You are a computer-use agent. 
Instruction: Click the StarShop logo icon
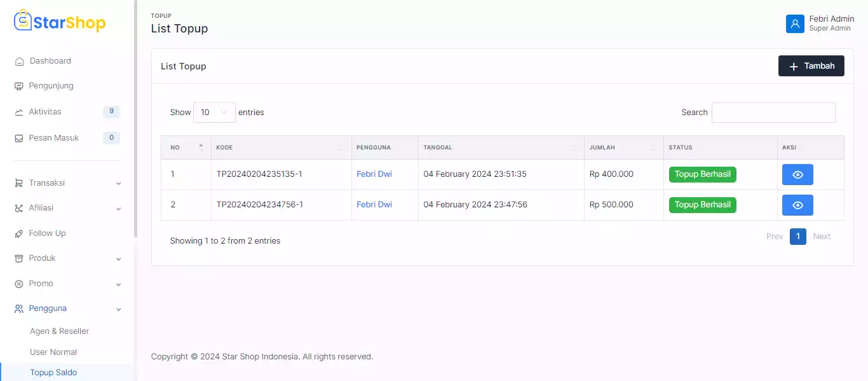tap(23, 20)
